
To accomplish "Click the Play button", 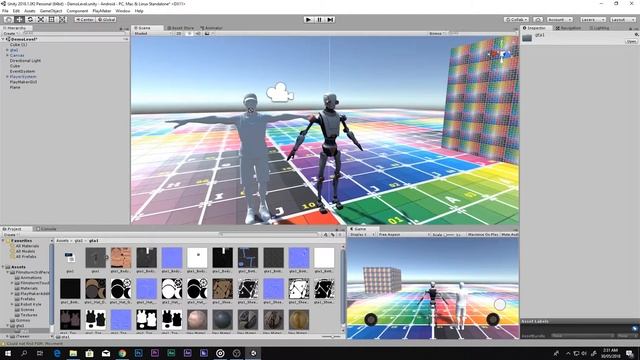I will tap(309, 19).
